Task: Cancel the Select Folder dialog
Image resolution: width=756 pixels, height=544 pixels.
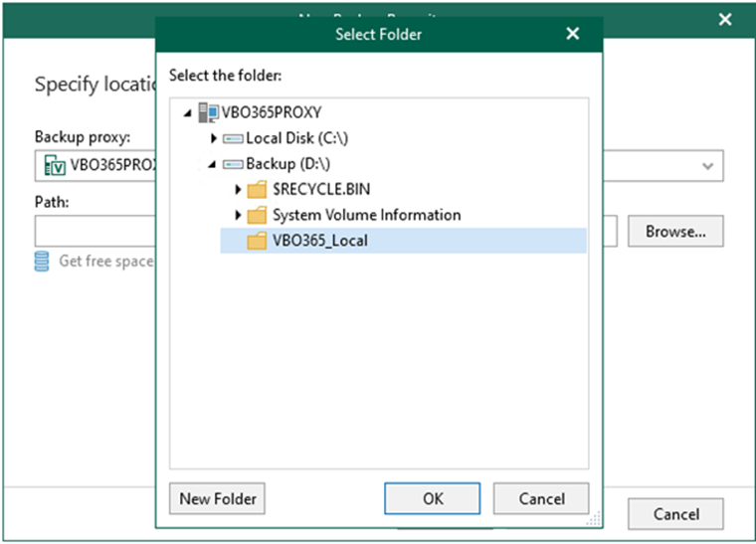Action: pos(541,498)
